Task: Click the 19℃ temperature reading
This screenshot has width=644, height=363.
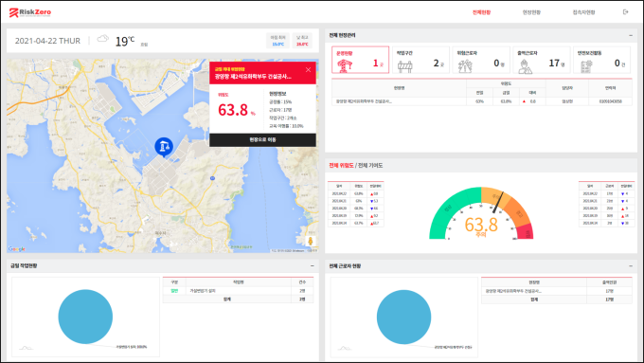Action: (x=124, y=41)
